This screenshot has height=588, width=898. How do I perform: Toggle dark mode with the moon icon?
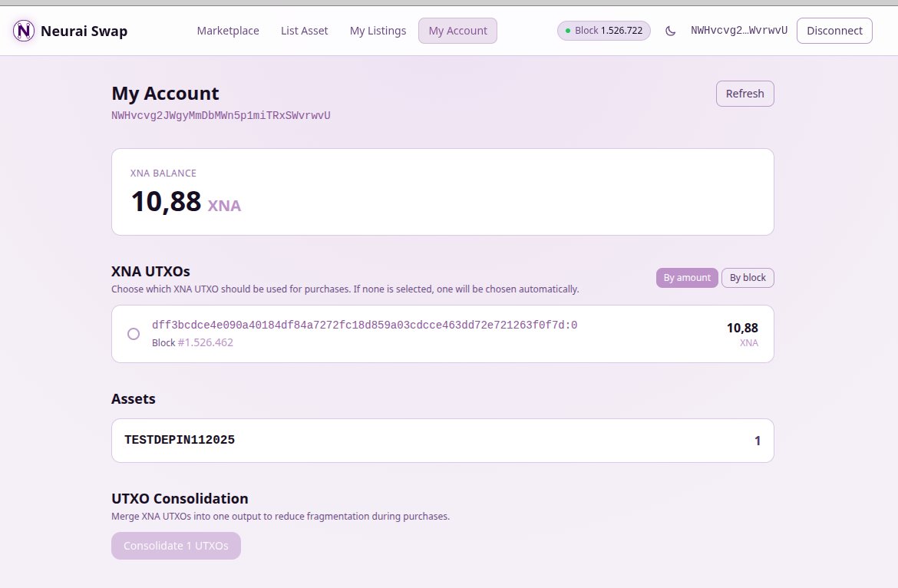pos(670,31)
